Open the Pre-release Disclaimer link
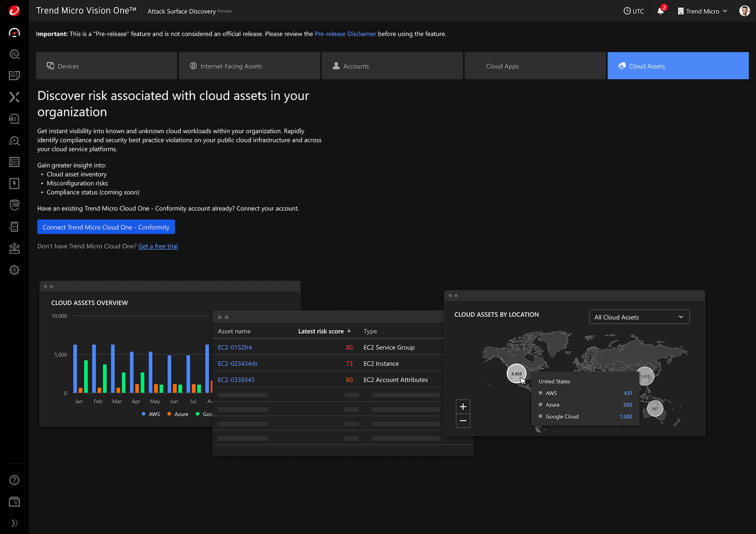 [345, 34]
